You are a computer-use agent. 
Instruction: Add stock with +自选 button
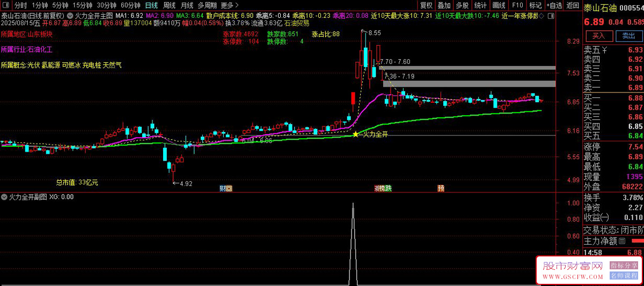[x=553, y=5]
